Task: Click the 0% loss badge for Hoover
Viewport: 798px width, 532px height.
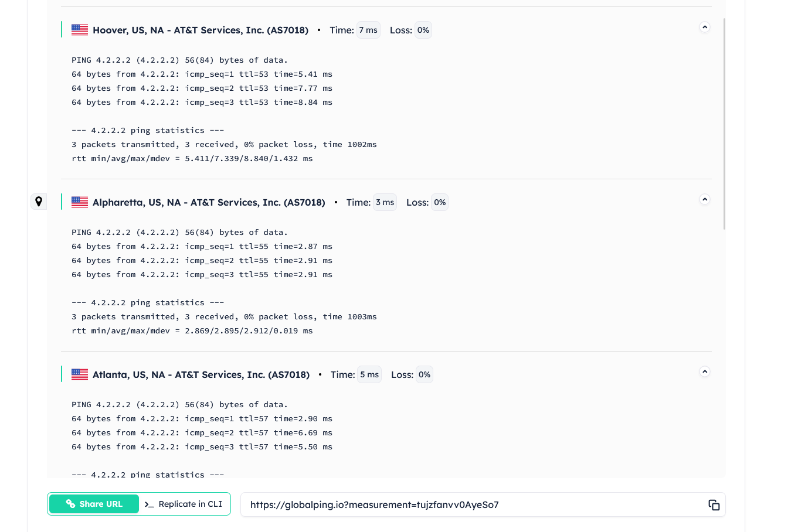Action: coord(423,30)
